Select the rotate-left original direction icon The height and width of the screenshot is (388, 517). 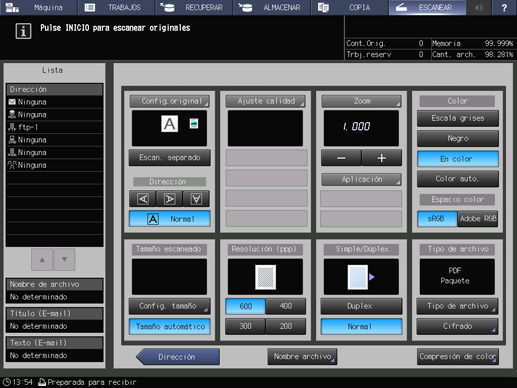[143, 199]
